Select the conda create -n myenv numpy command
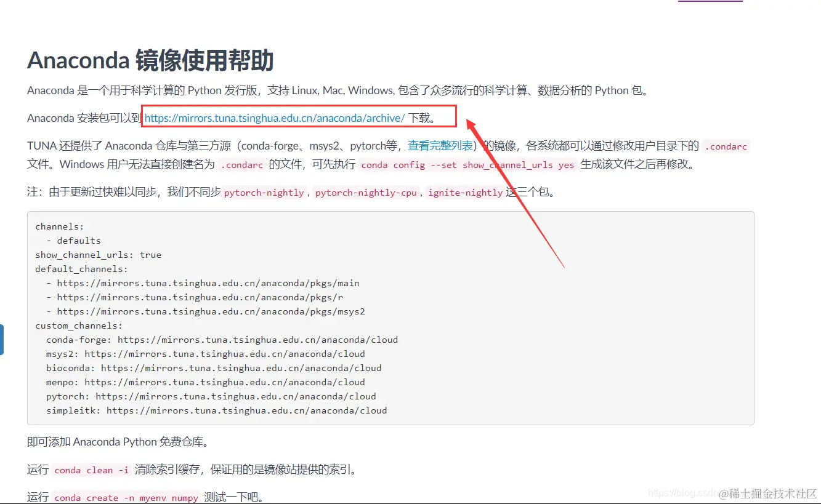Image resolution: width=821 pixels, height=504 pixels. pos(126,497)
